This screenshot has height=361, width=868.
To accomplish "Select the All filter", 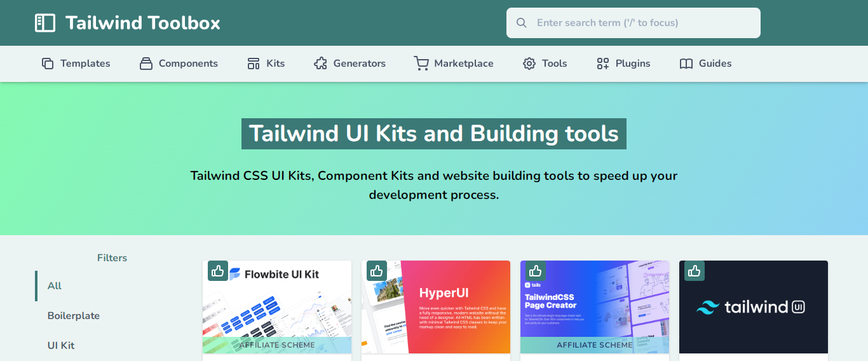I will tap(55, 286).
